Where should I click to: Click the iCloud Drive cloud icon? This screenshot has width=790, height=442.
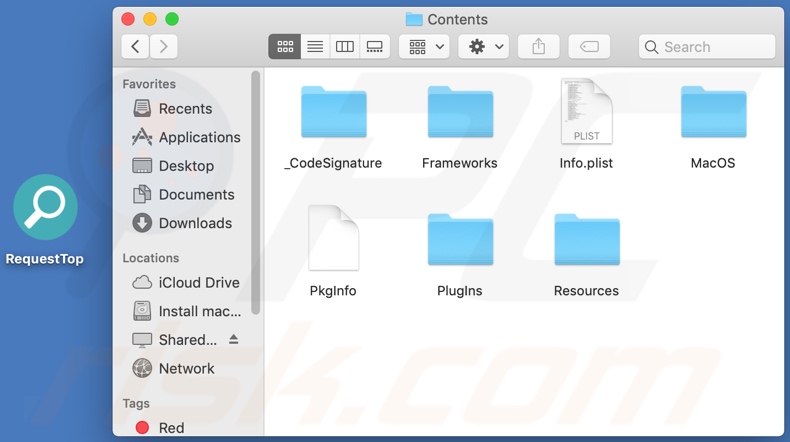[x=142, y=282]
